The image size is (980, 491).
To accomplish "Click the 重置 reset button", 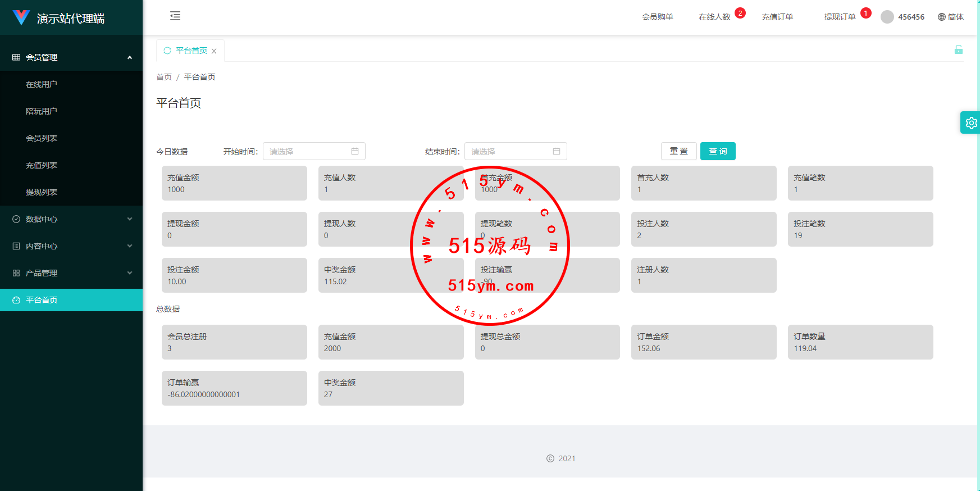I will pos(678,151).
